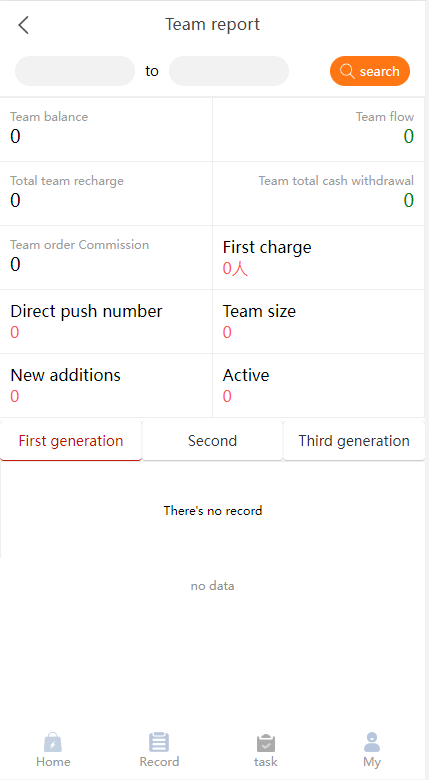Click the magnifier icon in search button

click(347, 71)
